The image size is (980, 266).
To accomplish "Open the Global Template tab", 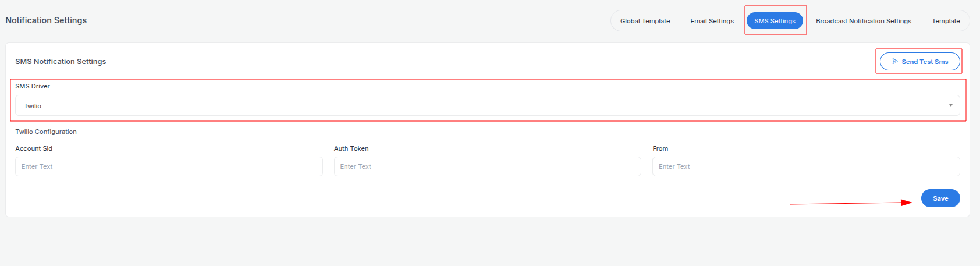I will point(645,21).
